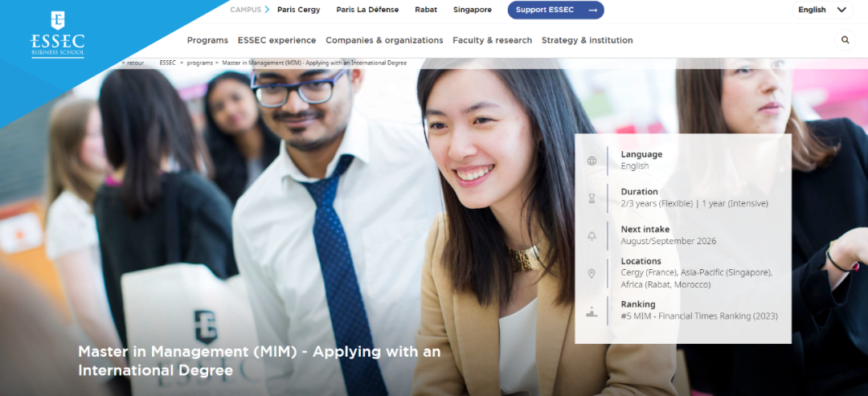
Task: Click the programs breadcrumb link
Action: tap(200, 63)
